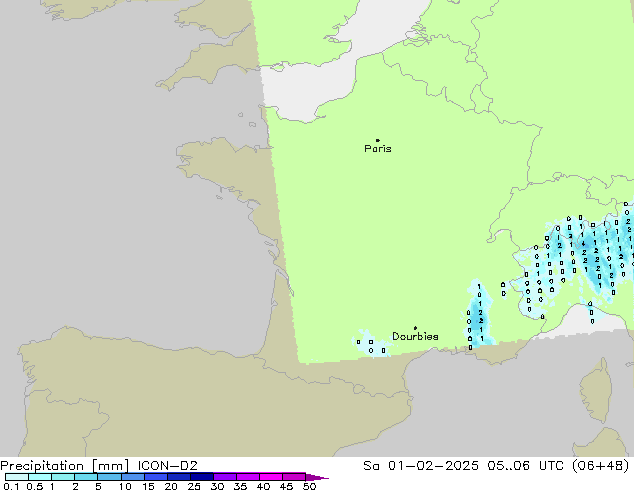This screenshot has height=490, width=634.
Task: Click the 'Sa 01-02-2025' date text
Action: point(421,466)
